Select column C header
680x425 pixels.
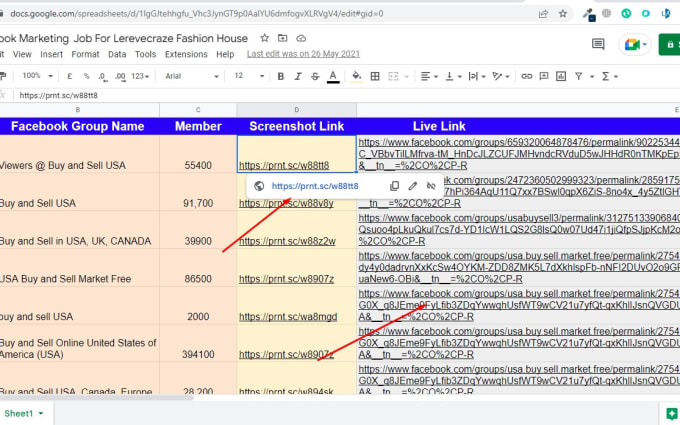[198, 110]
